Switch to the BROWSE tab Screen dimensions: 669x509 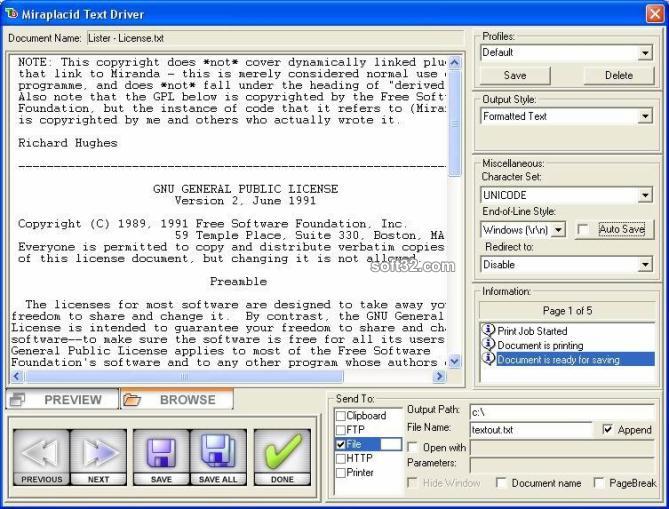177,399
